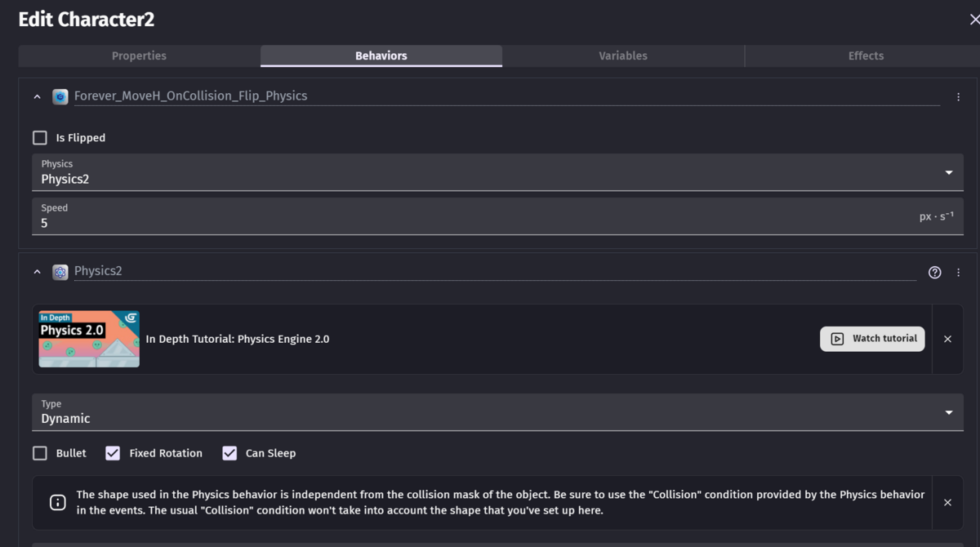Dismiss the collision mask info notice
This screenshot has height=547, width=980.
click(947, 502)
